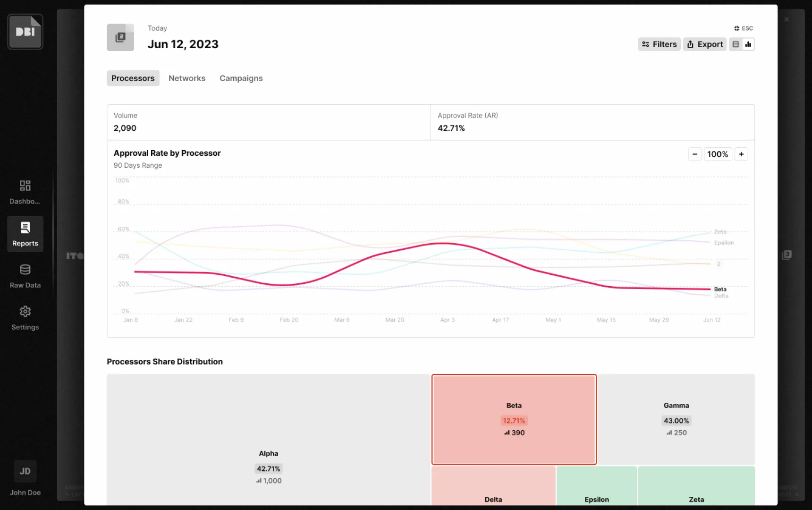Increase chart zoom with plus button
Screen dimensions: 812x510
(x=741, y=154)
